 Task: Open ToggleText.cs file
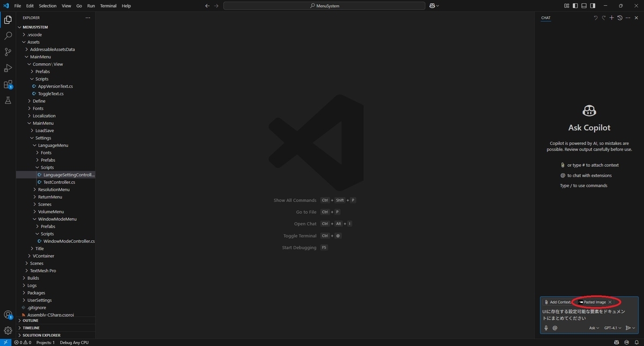(56, 93)
